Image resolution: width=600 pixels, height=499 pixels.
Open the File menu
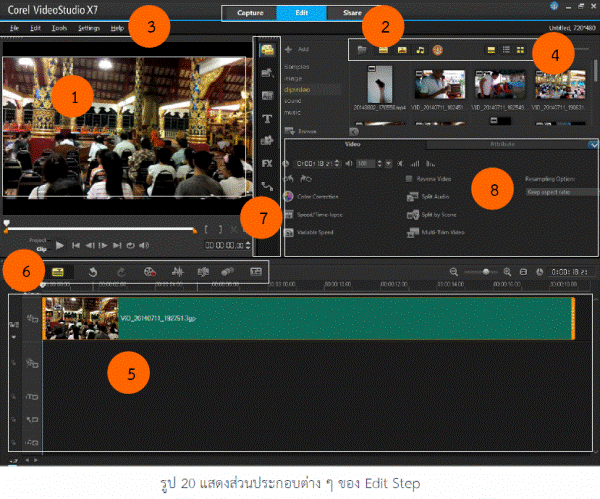coord(14,28)
